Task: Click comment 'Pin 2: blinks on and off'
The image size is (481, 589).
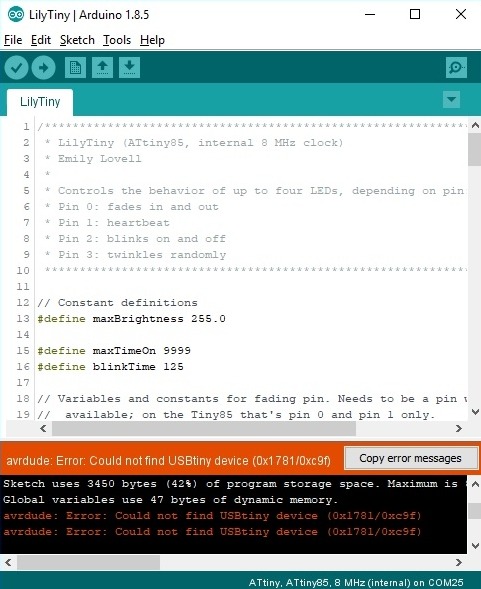Action: 142,239
